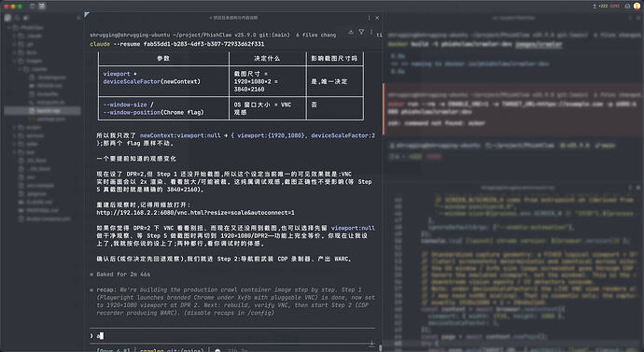Collapse the left sidebar using its header arrow

[78, 18]
